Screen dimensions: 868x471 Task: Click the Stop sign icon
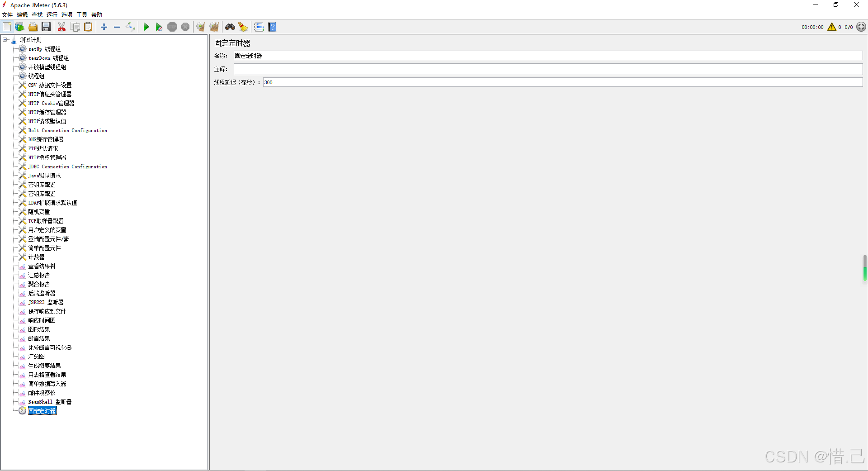172,27
